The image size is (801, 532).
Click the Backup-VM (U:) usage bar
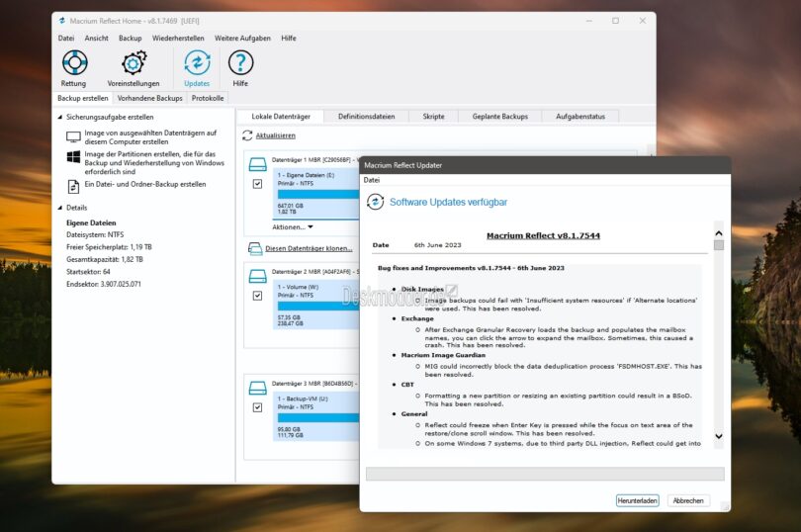pos(318,417)
